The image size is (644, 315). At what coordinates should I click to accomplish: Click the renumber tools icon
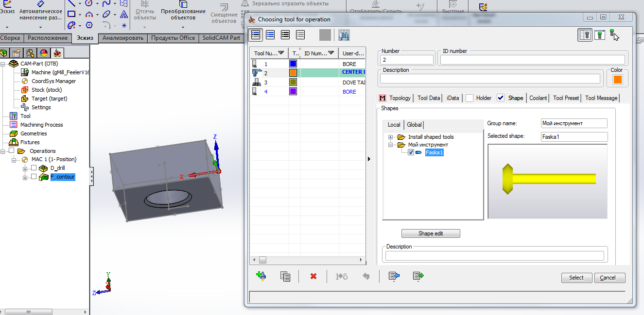[x=342, y=276]
